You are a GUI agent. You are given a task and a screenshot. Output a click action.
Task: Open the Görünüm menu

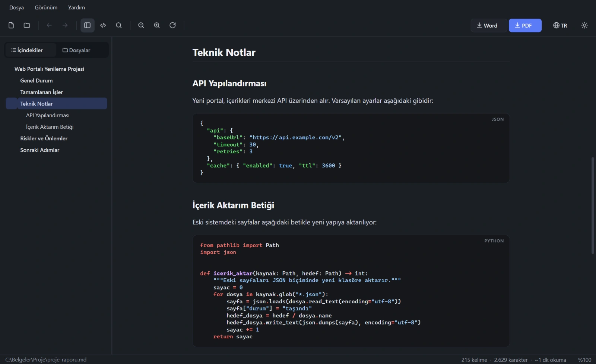(46, 7)
